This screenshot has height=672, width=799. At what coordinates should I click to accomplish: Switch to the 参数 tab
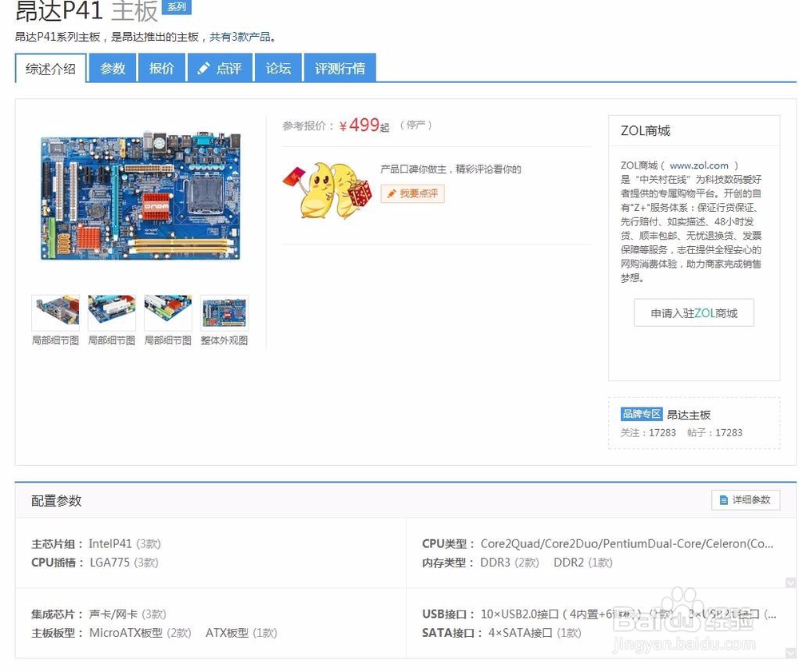click(x=112, y=68)
